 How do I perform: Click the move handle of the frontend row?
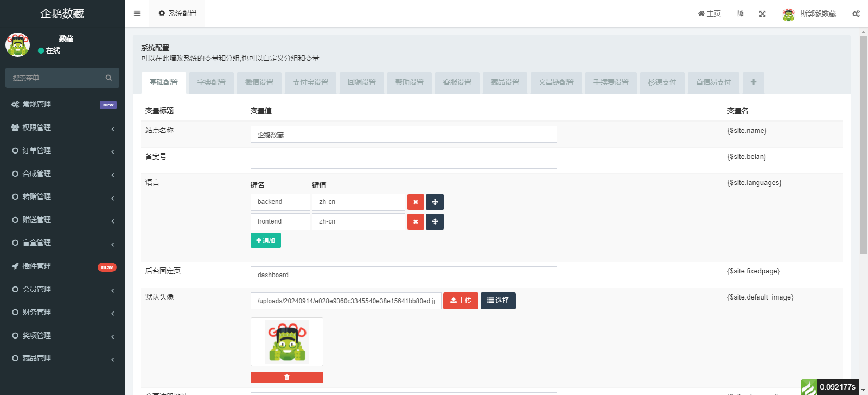[x=435, y=221]
